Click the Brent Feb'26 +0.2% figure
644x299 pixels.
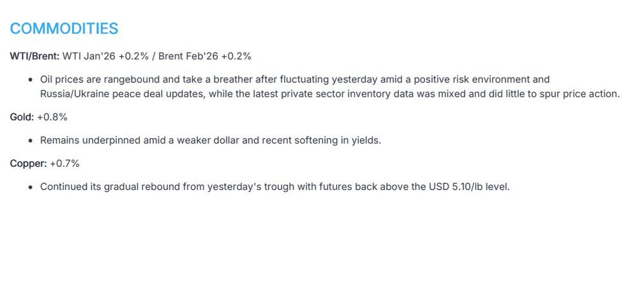point(204,56)
